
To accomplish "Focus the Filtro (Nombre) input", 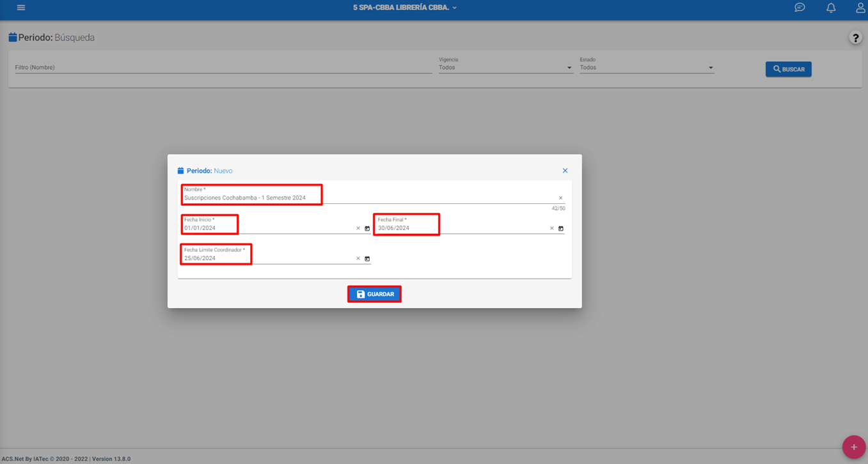I will pos(223,67).
